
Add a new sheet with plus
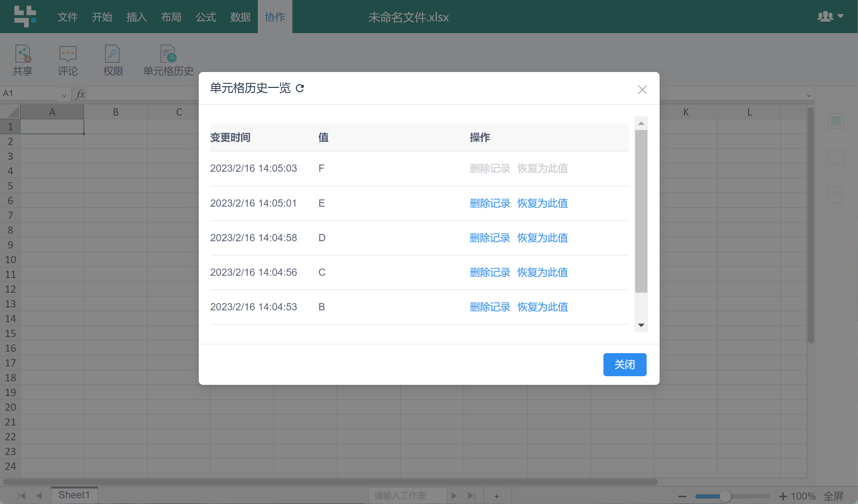pyautogui.click(x=497, y=496)
